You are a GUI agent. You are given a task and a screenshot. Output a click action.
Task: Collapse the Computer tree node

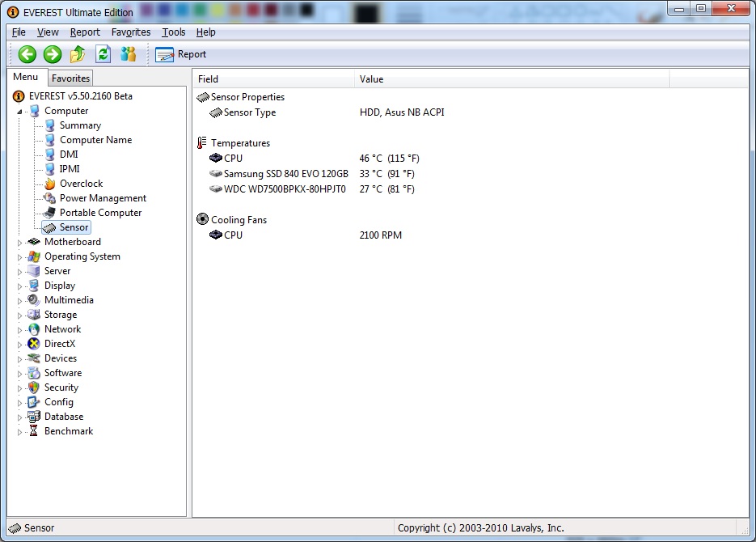pyautogui.click(x=21, y=112)
